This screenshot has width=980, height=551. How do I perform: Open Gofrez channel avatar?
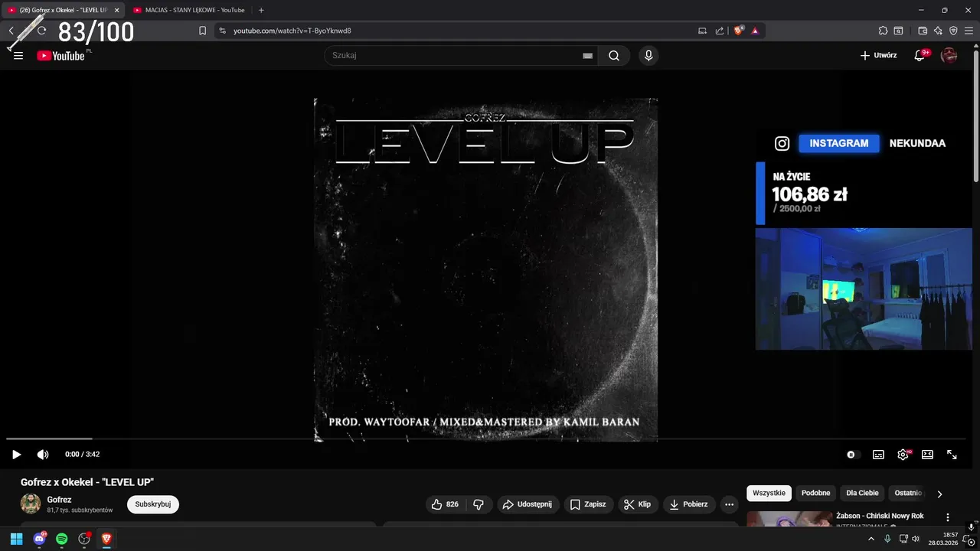[x=31, y=504]
